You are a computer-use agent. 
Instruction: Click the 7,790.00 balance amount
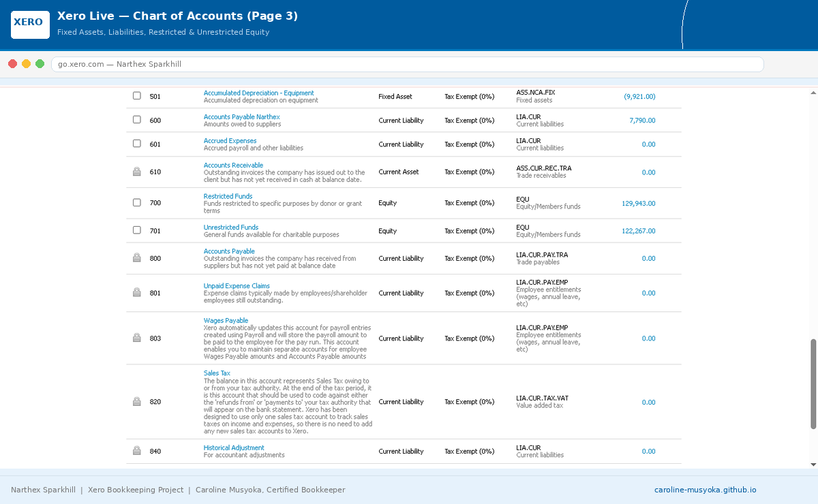click(642, 121)
